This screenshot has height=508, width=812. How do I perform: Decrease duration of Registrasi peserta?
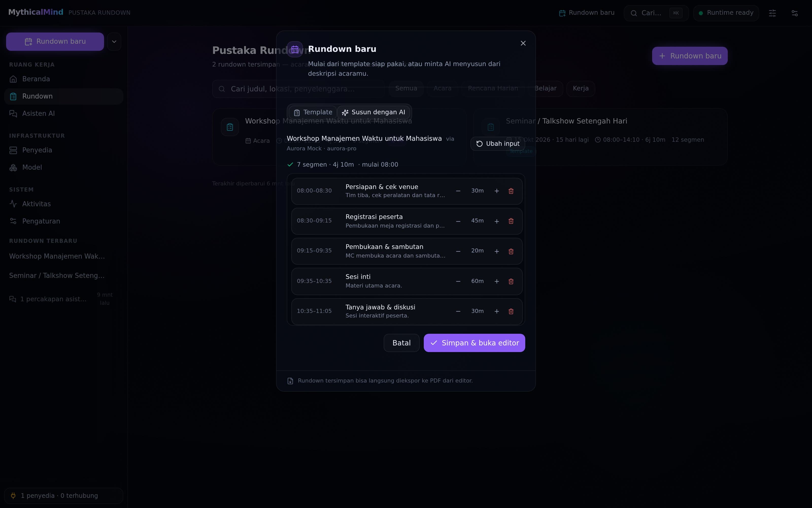458,221
